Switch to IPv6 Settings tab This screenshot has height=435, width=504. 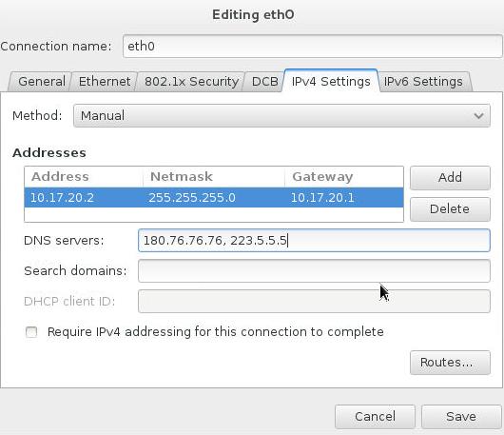(423, 82)
